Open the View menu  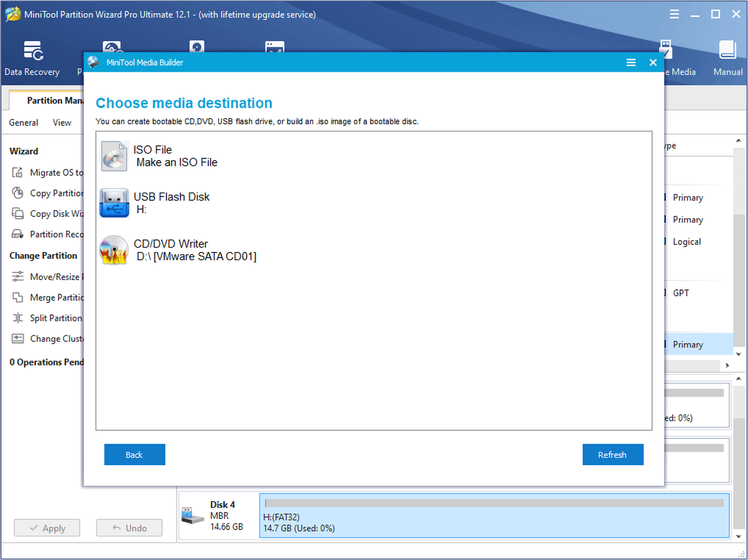click(x=62, y=123)
